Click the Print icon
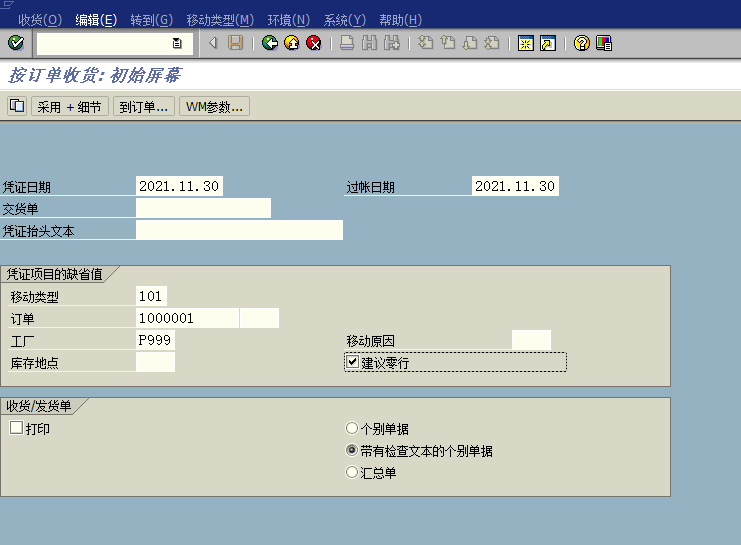Screen dimensions: 741x545 [347, 43]
